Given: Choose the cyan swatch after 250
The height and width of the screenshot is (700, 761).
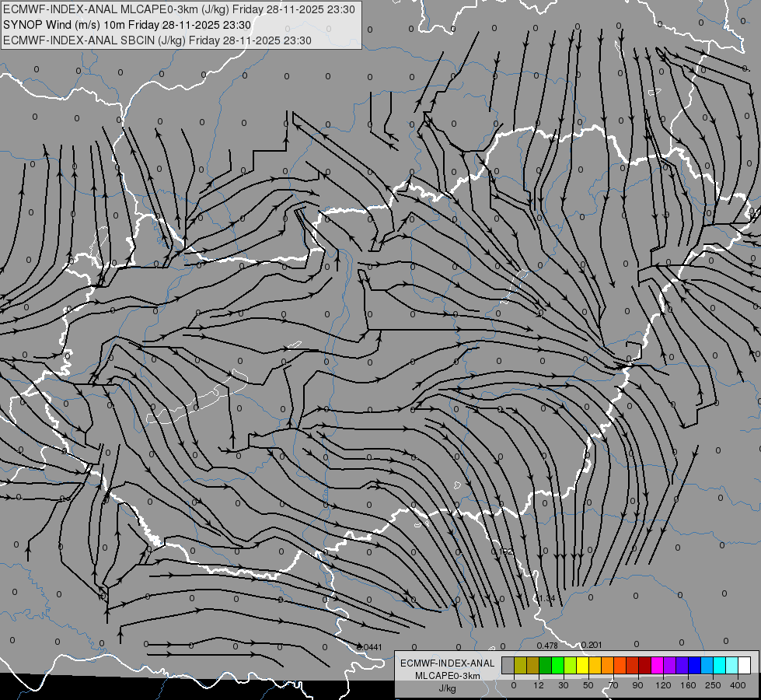Looking at the screenshot, I should (720, 665).
